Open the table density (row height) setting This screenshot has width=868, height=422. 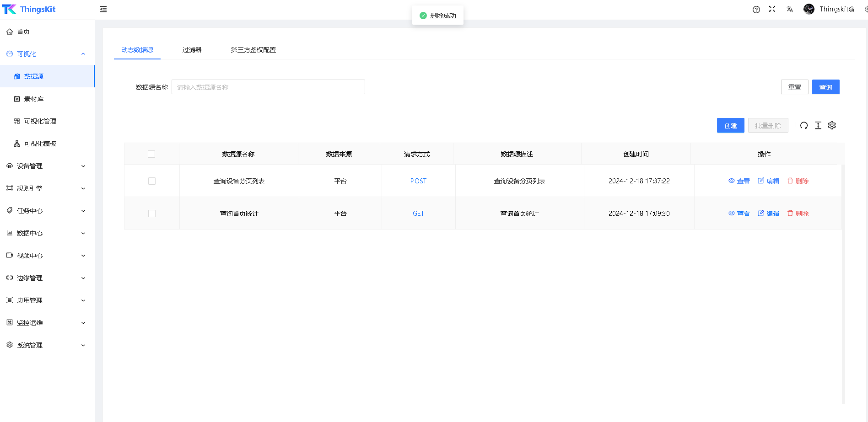[818, 125]
